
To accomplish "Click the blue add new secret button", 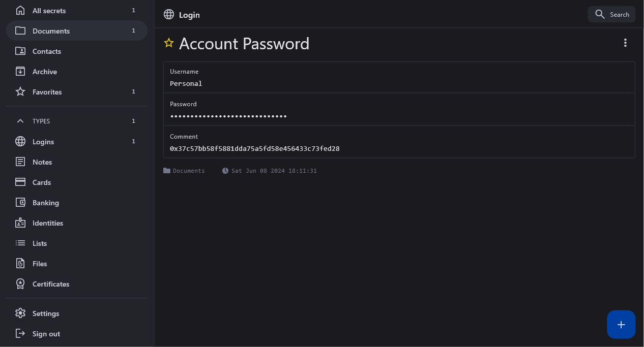I will pos(621,325).
